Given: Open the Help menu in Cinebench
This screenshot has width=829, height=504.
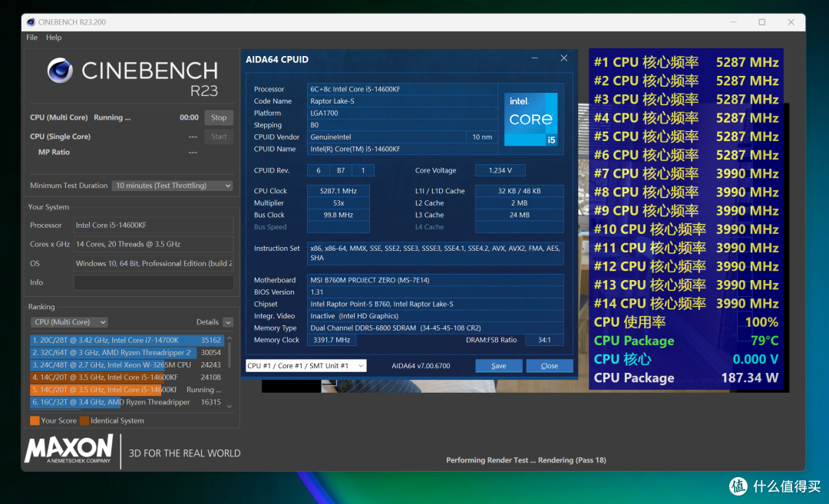Looking at the screenshot, I should pos(54,38).
